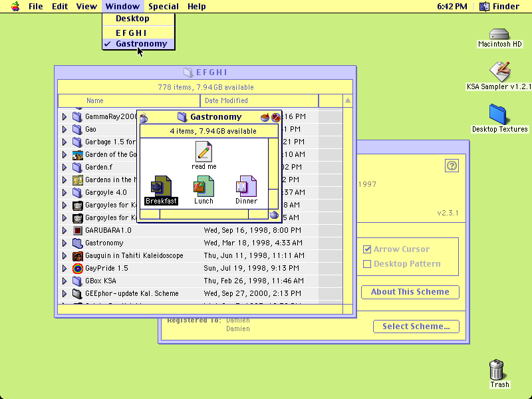Screen dimensions: 532x399
Task: Open the Edit menu
Action: (60, 6)
